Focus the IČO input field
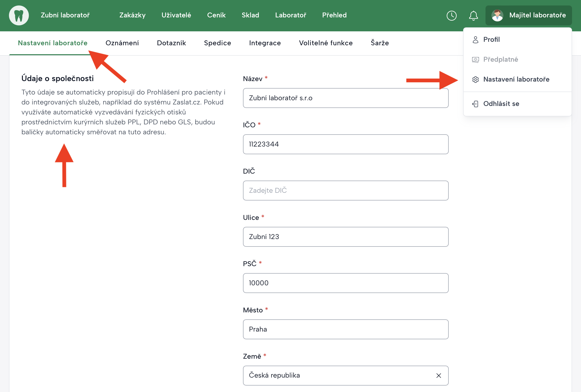This screenshot has height=392, width=581. [345, 144]
